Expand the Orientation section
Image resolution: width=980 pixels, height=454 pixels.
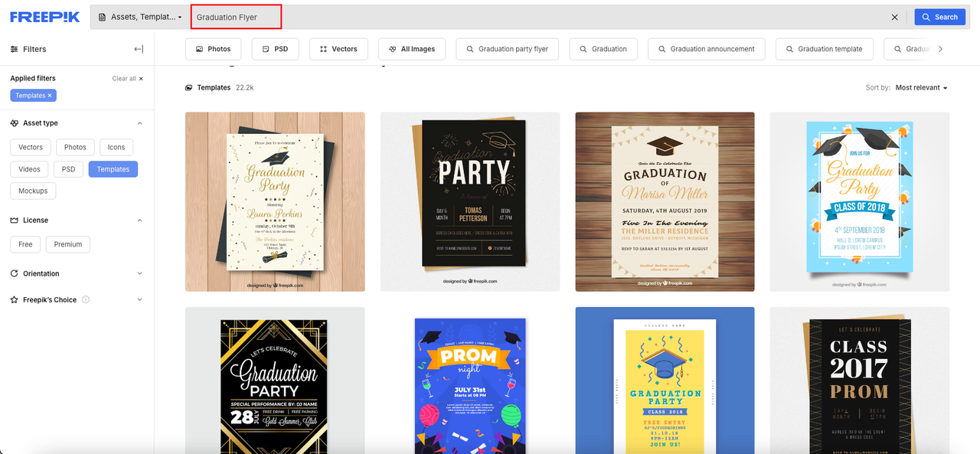coord(139,273)
